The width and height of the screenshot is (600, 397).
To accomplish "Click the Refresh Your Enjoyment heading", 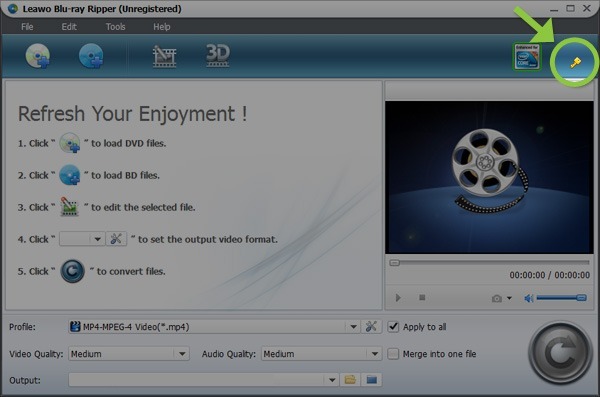I will (x=132, y=114).
